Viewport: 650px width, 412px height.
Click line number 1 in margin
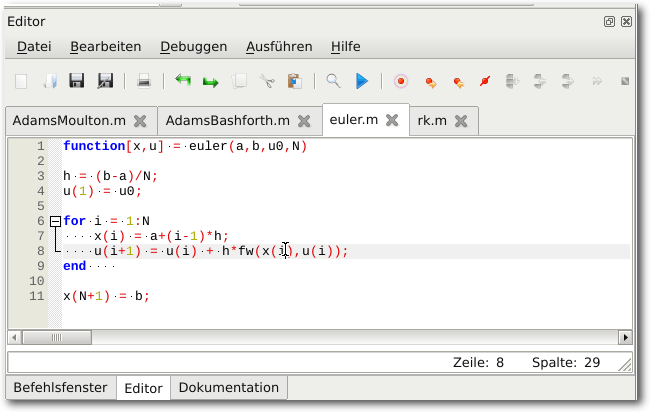(x=40, y=146)
